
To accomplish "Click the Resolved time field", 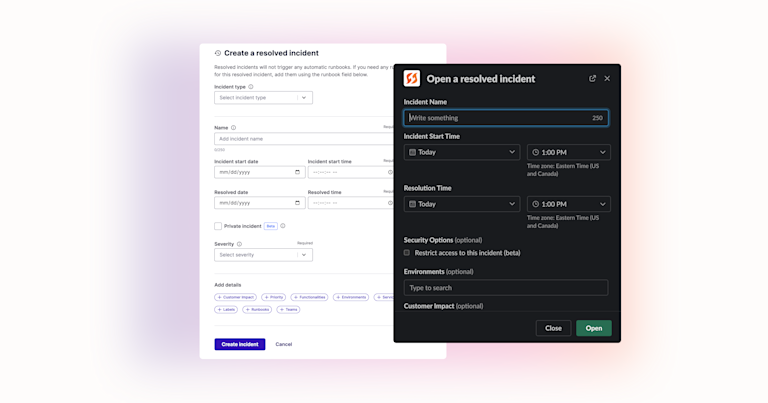I will click(x=351, y=203).
